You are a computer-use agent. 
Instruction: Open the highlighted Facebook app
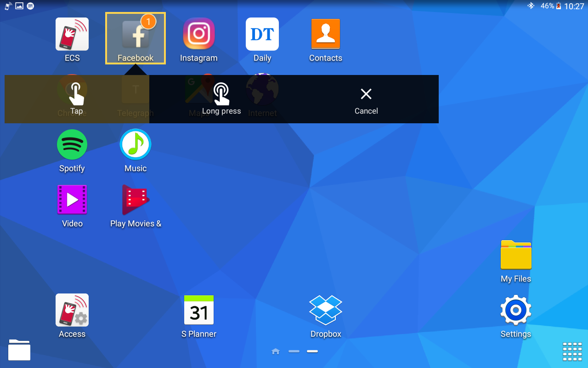(x=136, y=39)
